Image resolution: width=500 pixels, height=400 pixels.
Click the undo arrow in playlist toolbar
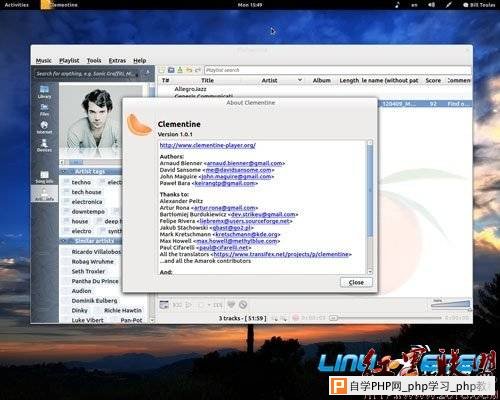coord(189,70)
